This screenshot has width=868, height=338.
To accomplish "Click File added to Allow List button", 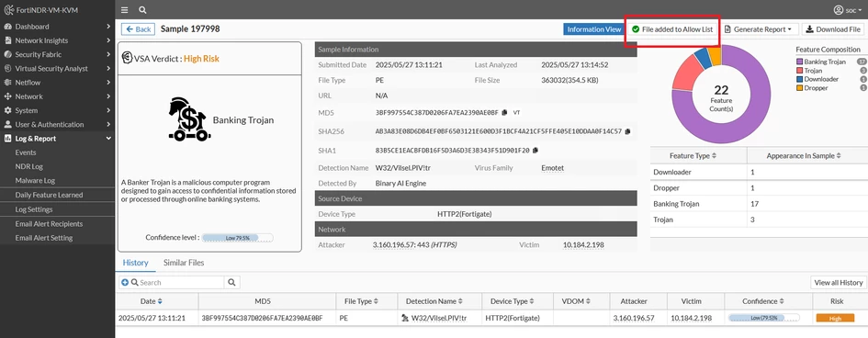I will pos(672,29).
